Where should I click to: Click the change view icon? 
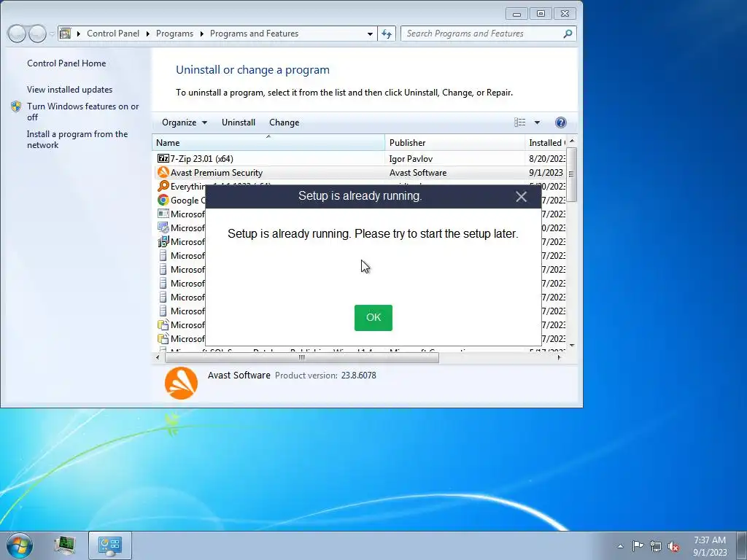click(519, 122)
